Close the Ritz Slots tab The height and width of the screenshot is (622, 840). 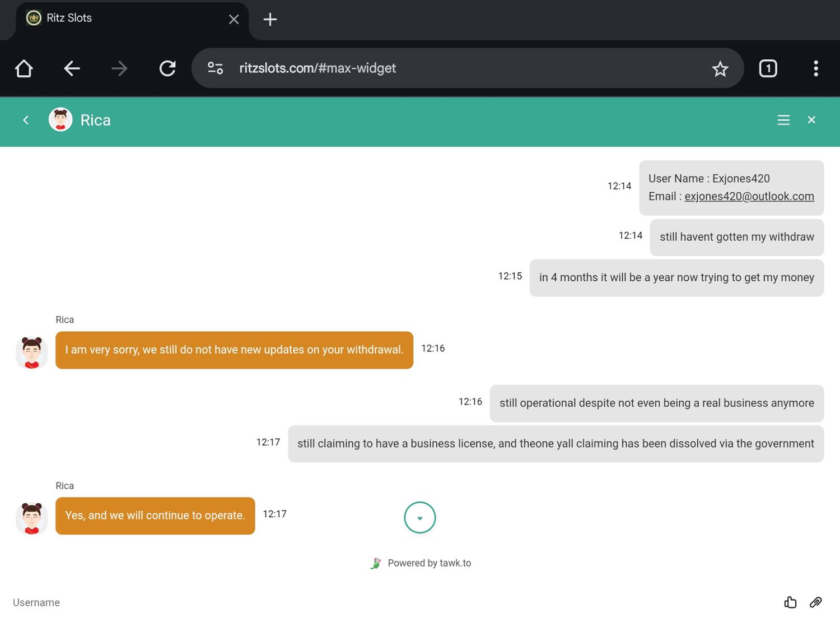pos(234,20)
